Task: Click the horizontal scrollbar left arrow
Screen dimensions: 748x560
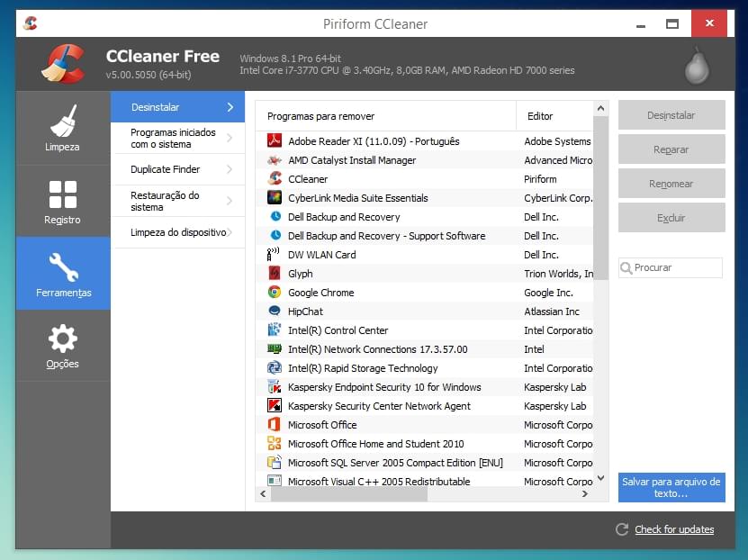Action: click(x=264, y=493)
